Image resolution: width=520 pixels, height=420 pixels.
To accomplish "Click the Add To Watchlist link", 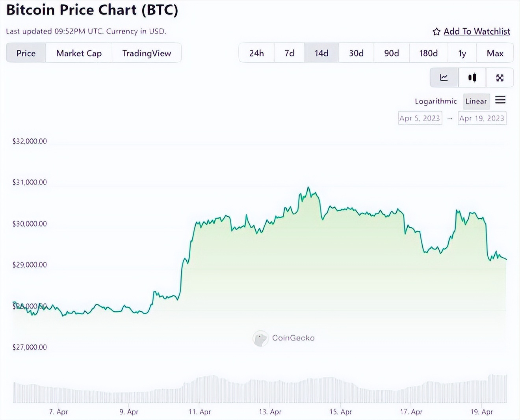I will click(x=477, y=32).
